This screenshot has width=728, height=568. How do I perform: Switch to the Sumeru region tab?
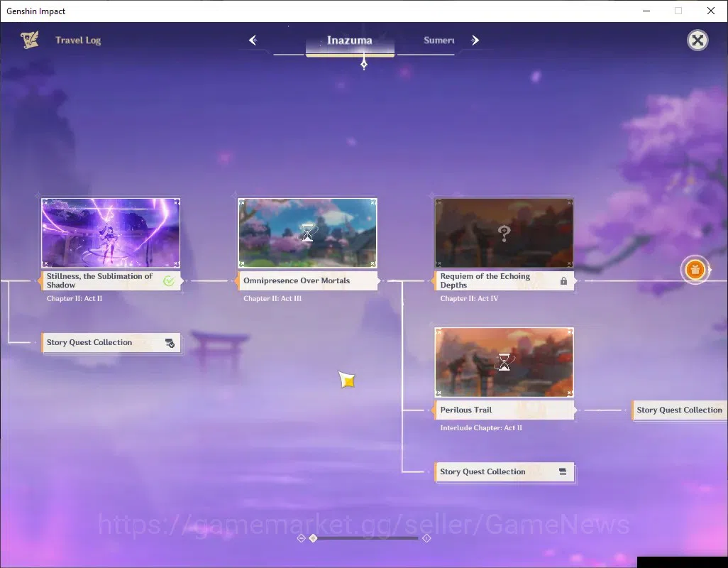coord(439,40)
